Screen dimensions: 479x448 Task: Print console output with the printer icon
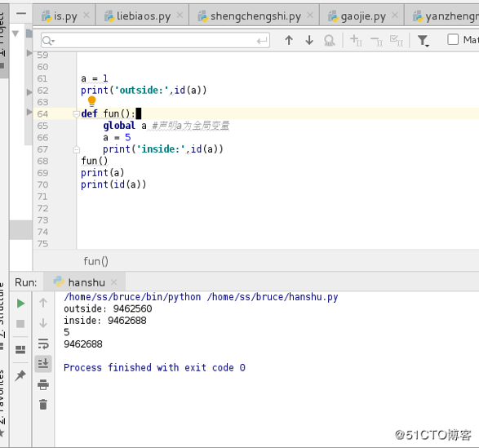click(x=43, y=384)
